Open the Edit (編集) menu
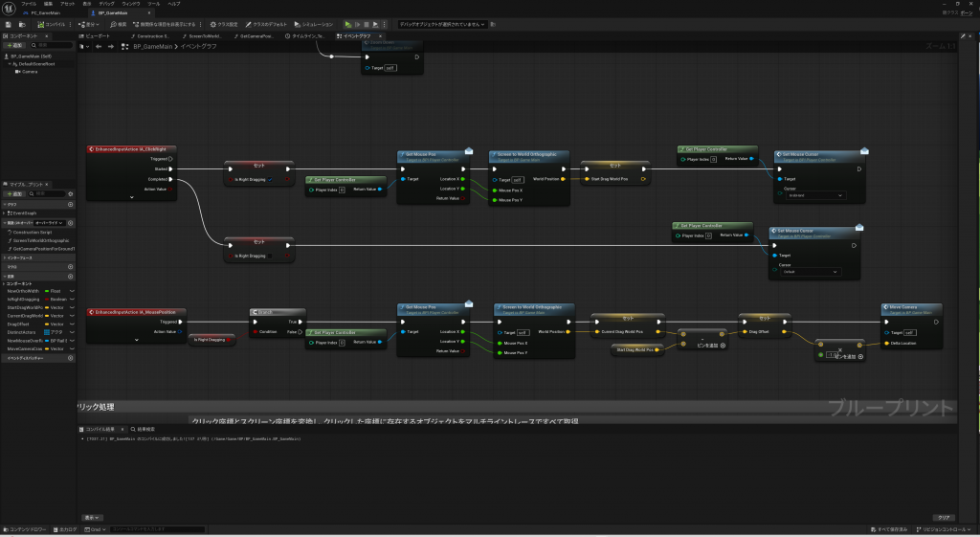The width and height of the screenshot is (980, 537). tap(48, 4)
